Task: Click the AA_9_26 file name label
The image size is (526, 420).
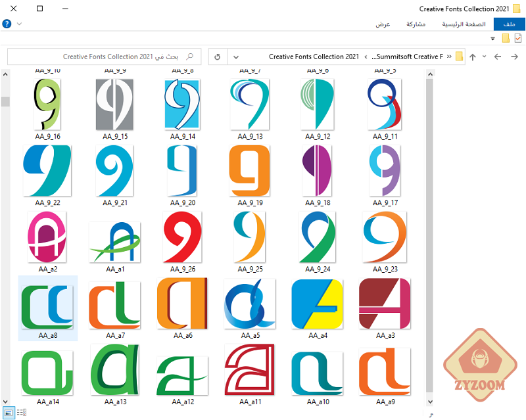Action: [183, 269]
